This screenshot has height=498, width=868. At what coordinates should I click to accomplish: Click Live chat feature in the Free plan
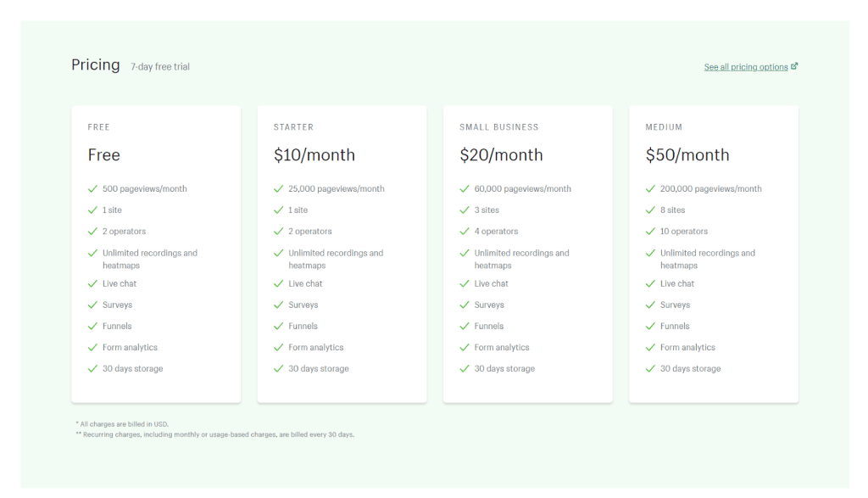(x=120, y=283)
